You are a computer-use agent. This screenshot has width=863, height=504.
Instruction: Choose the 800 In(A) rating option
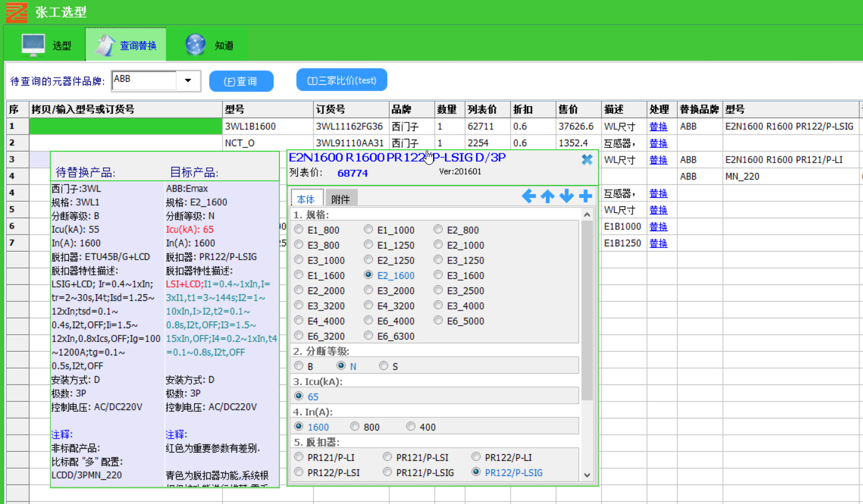[x=355, y=427]
